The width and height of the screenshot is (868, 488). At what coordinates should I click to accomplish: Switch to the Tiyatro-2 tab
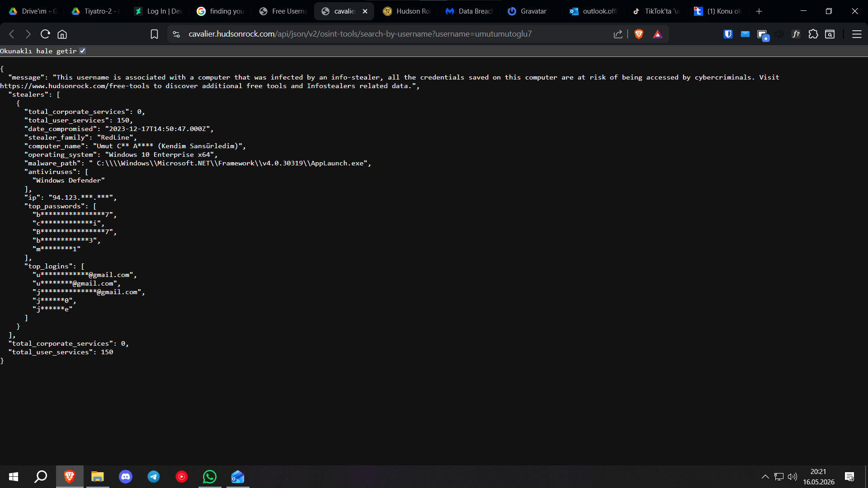click(96, 11)
